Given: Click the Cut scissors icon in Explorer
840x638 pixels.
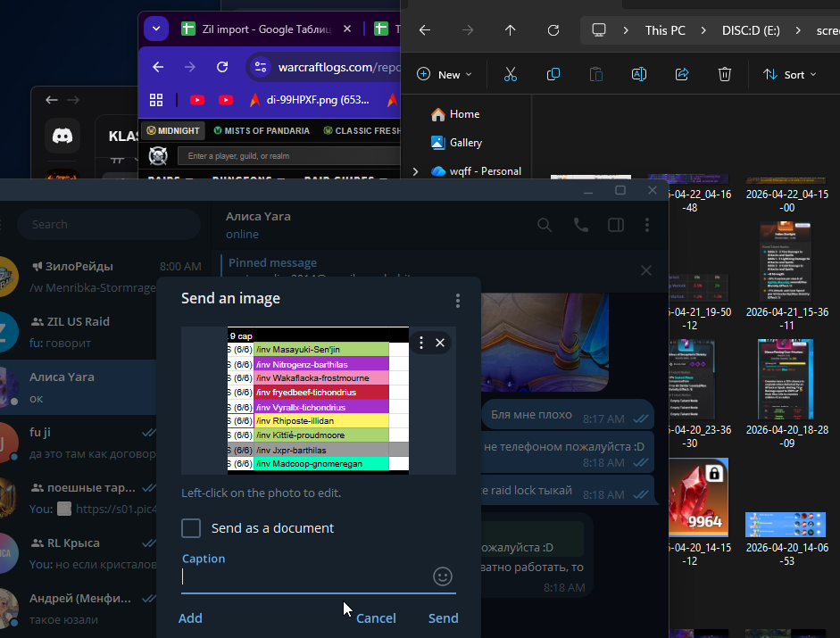Looking at the screenshot, I should [511, 75].
